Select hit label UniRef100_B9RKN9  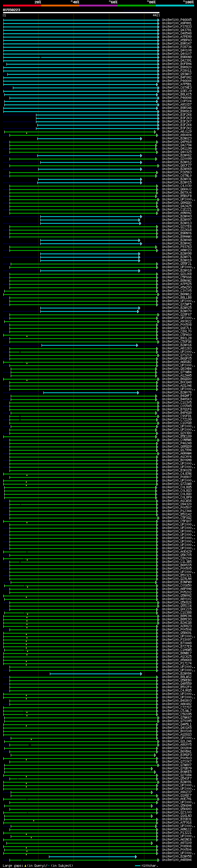177,57
